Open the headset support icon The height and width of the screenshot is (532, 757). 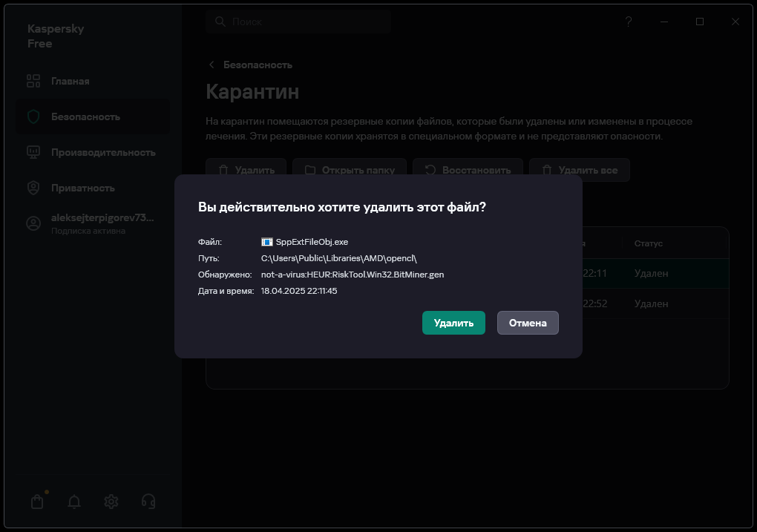[x=148, y=502]
